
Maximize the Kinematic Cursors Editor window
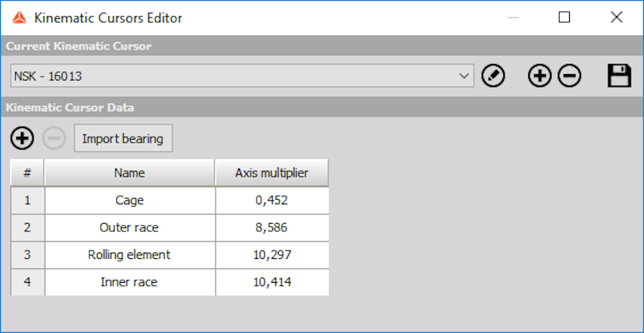point(564,17)
